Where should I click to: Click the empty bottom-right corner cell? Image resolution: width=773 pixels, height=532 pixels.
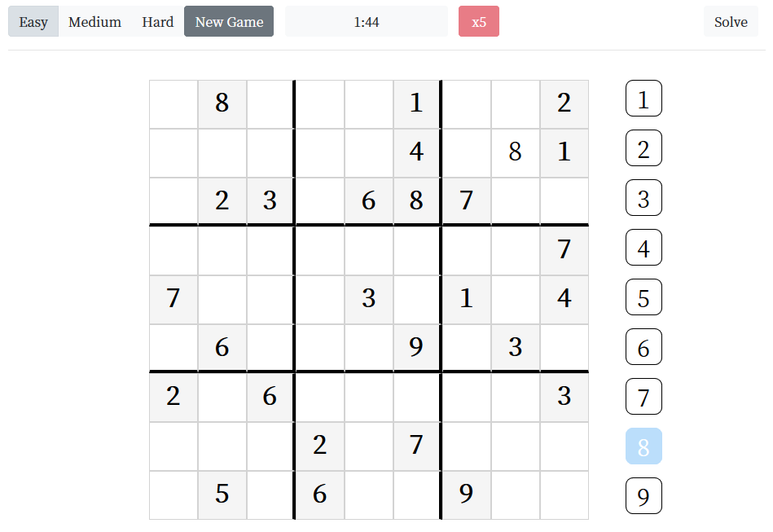tap(564, 495)
